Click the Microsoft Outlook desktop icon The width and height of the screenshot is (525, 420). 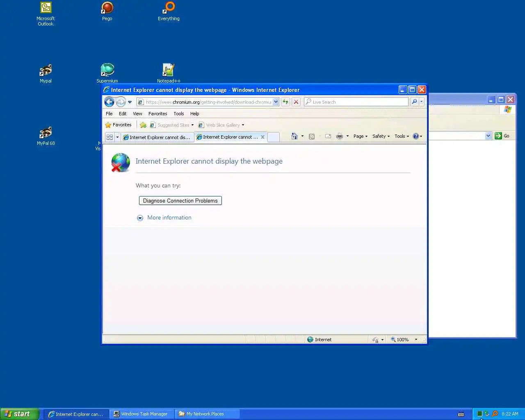[46, 14]
